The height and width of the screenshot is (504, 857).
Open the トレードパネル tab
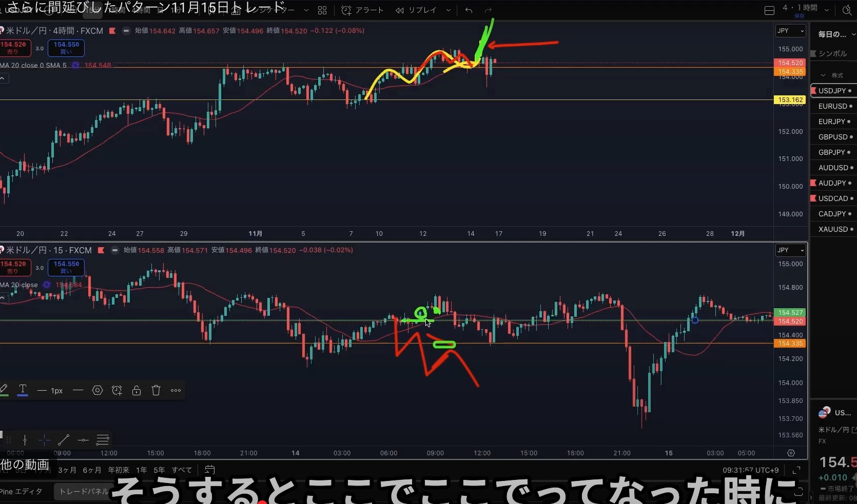tap(84, 492)
